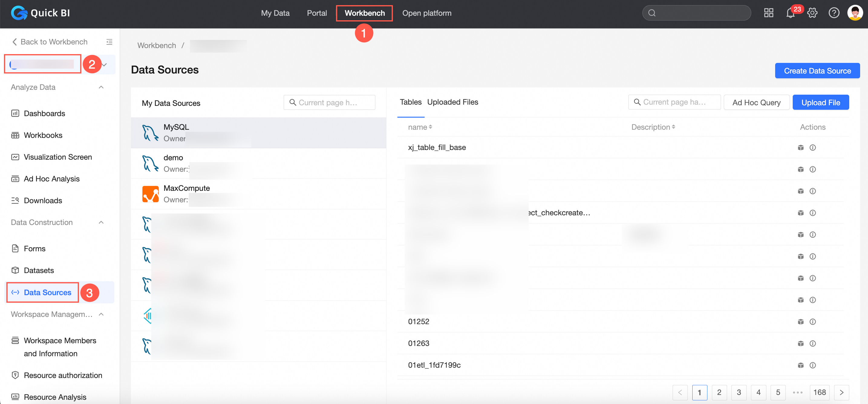The image size is (868, 404).
Task: Open the Portal menu in the top navigation
Action: tap(316, 13)
